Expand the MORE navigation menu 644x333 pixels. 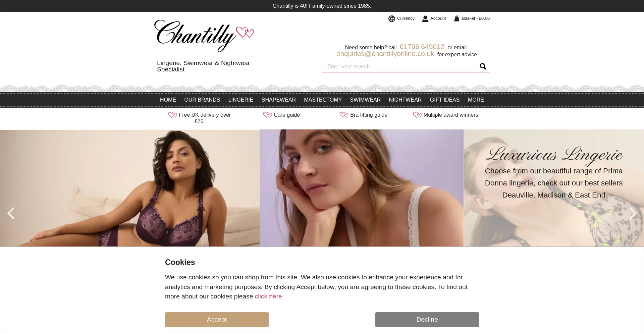click(476, 100)
